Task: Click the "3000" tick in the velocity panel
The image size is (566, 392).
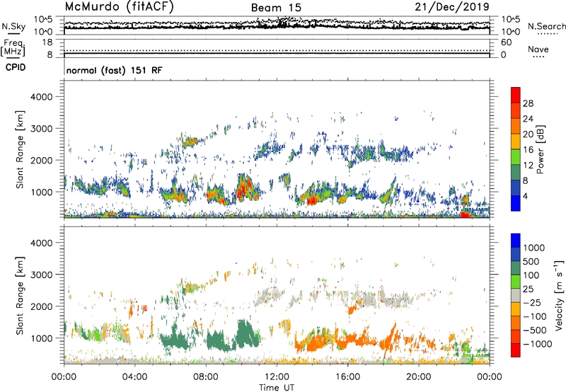Action: 42,275
